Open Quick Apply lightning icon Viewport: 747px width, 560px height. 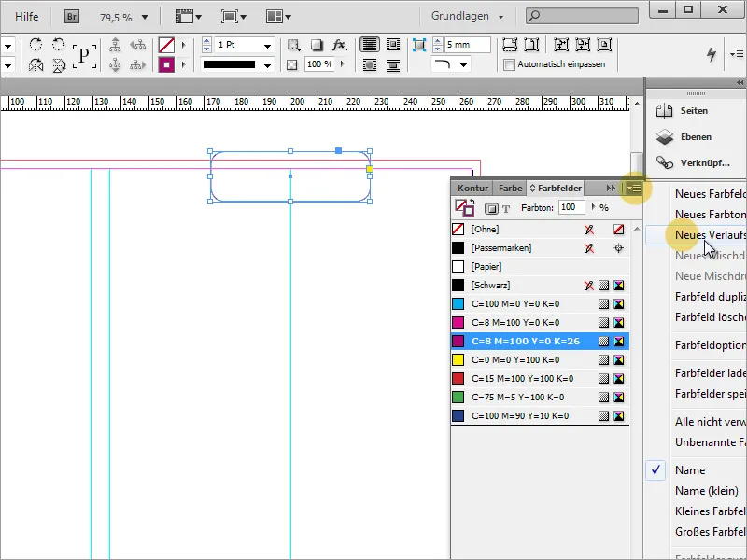click(712, 54)
